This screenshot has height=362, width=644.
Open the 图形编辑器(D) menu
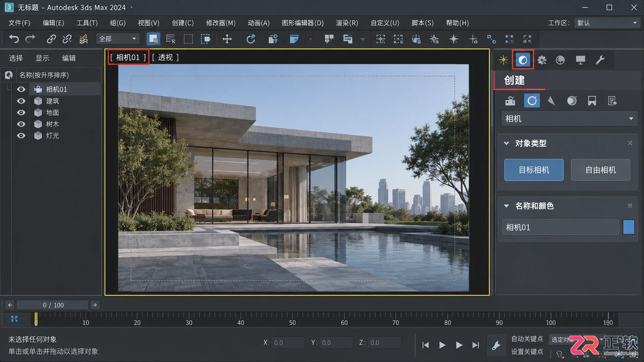303,23
